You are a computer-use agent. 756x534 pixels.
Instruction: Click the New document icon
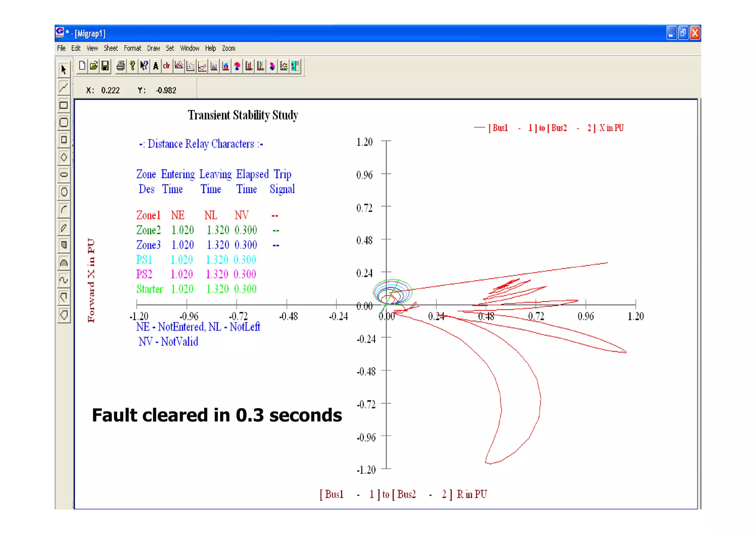coord(82,66)
